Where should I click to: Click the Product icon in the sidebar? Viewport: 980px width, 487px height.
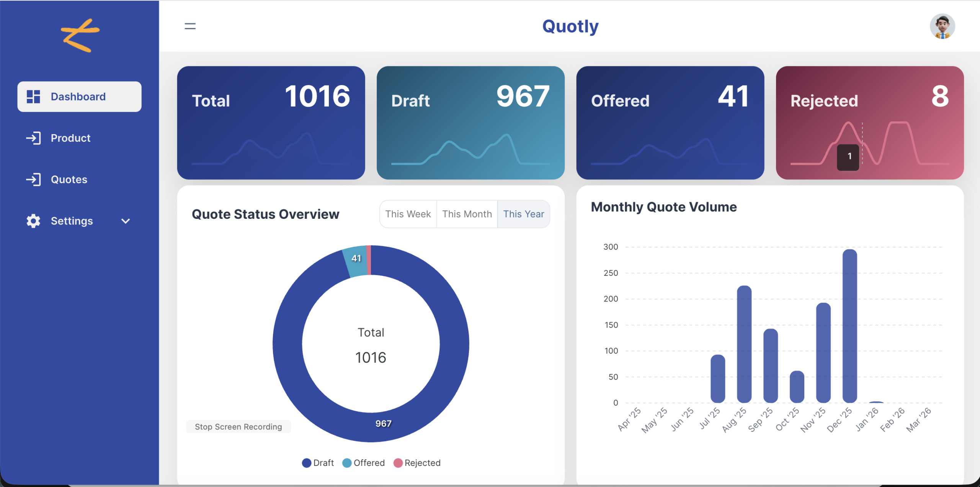coord(34,138)
